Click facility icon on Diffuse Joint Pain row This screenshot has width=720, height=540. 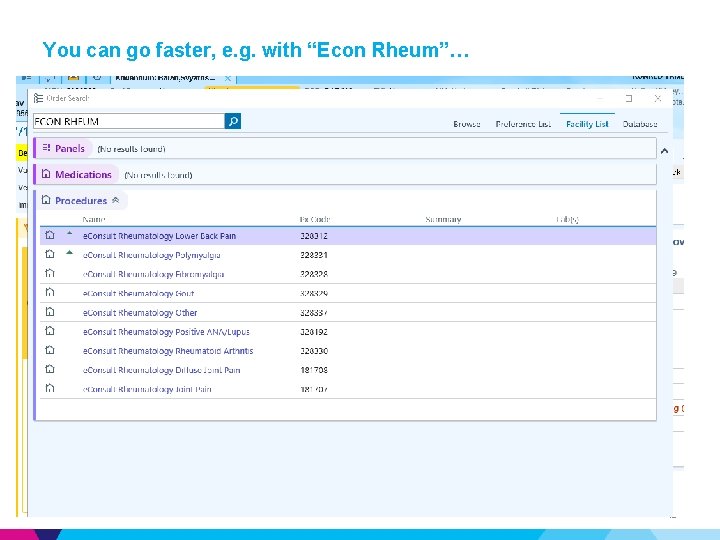point(50,369)
